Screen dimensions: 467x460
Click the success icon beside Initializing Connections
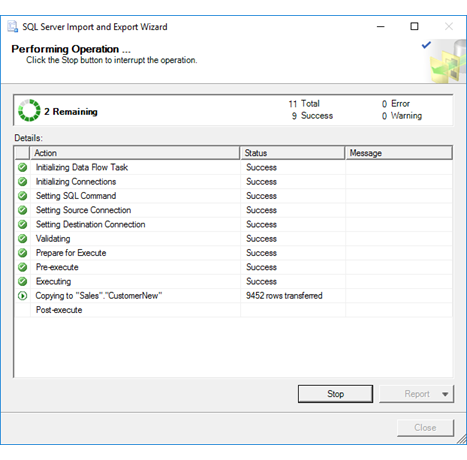22,181
